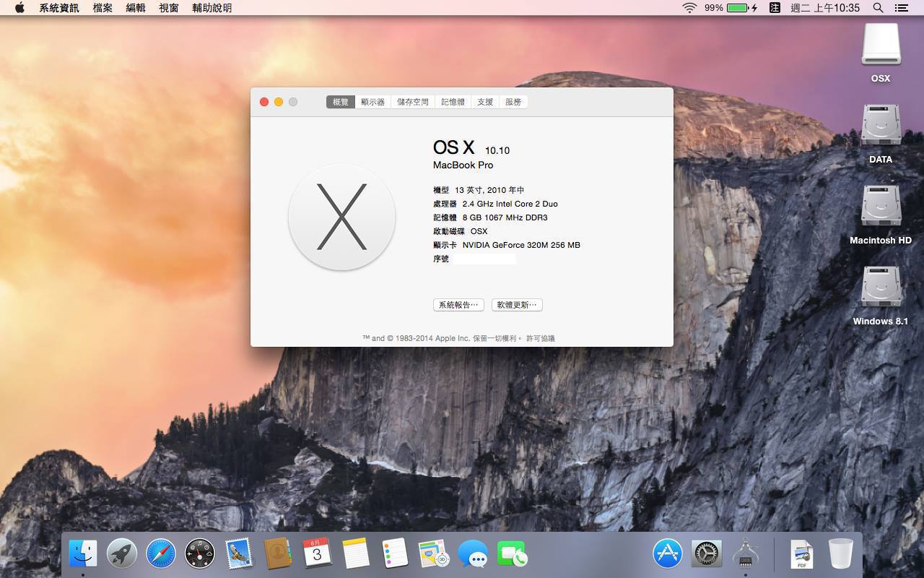Viewport: 924px width, 578px height.
Task: Open the 檔案 menu
Action: pyautogui.click(x=103, y=8)
